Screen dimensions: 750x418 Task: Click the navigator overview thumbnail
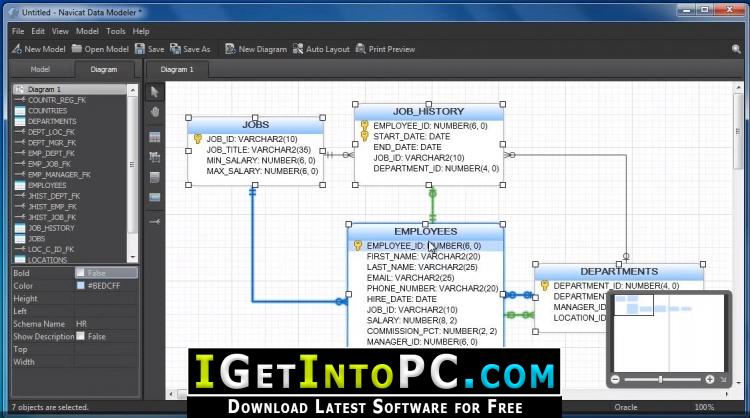[668, 332]
